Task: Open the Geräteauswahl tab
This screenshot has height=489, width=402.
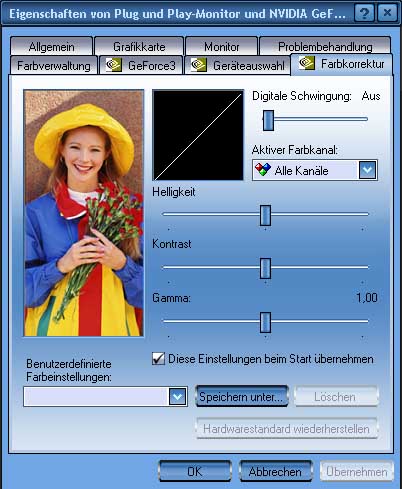Action: (237, 65)
